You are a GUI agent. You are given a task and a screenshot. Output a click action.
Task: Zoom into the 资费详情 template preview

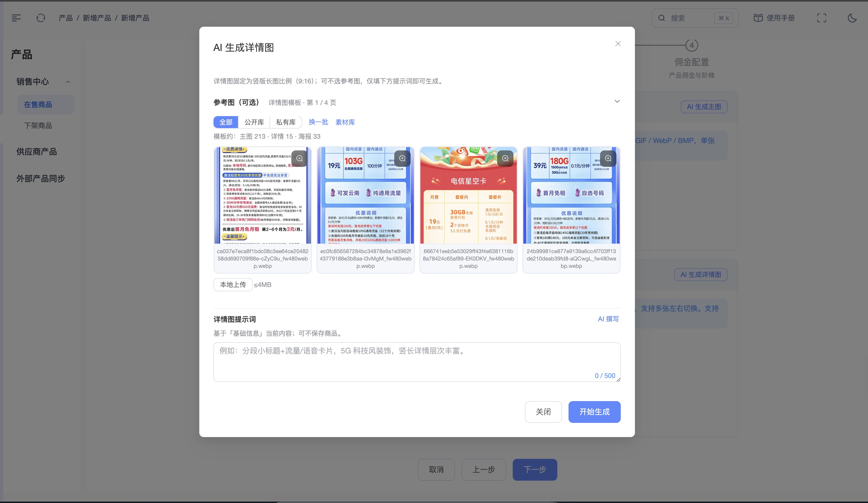click(x=299, y=158)
